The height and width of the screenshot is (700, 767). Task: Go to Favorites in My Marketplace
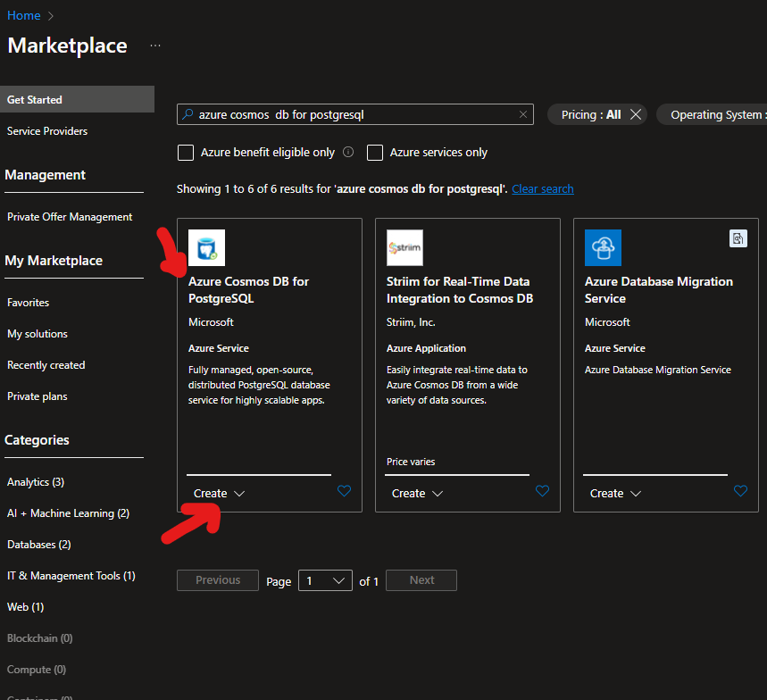point(28,303)
